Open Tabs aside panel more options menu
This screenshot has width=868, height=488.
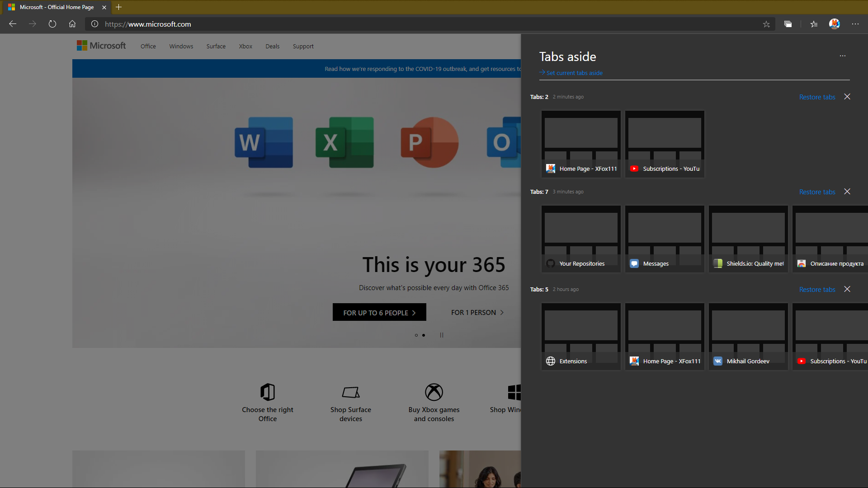pos(843,56)
